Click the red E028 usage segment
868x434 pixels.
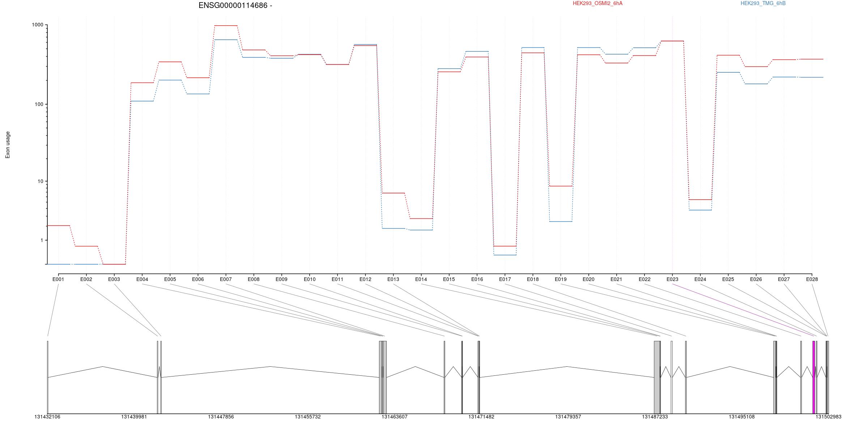(x=812, y=59)
